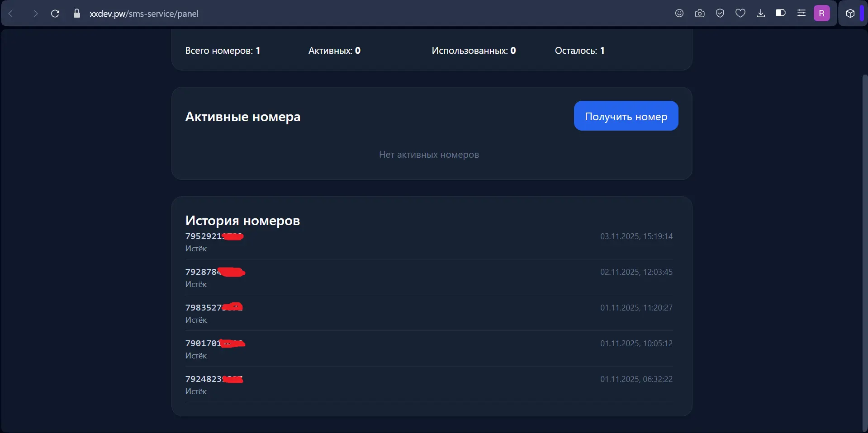
Task: Open the purple R profile avatar
Action: pyautogui.click(x=822, y=13)
